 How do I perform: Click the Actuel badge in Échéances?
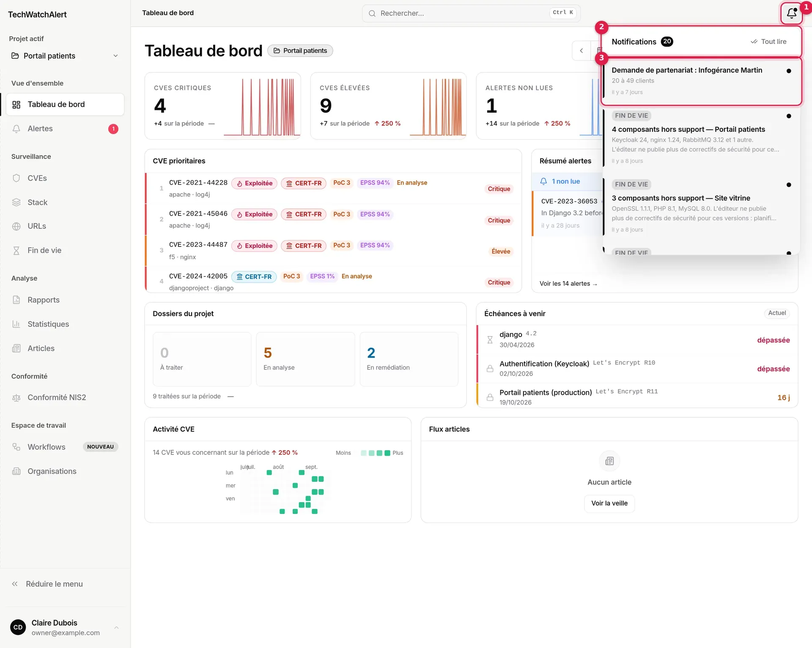[777, 313]
